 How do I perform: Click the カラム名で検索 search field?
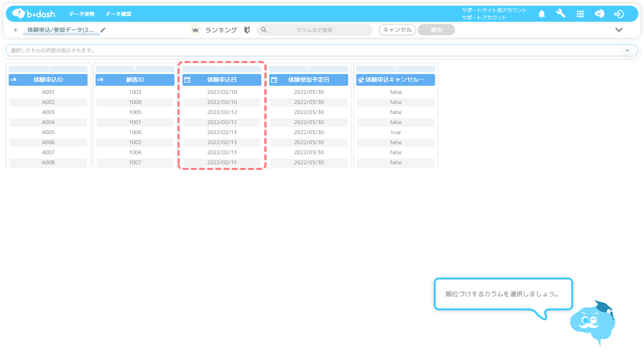pos(314,30)
